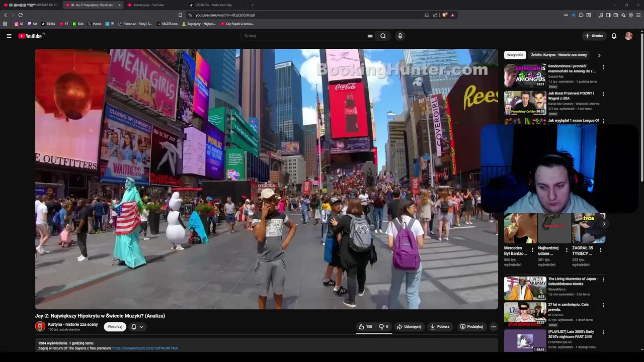Go to the YouTube home logo

31,36
